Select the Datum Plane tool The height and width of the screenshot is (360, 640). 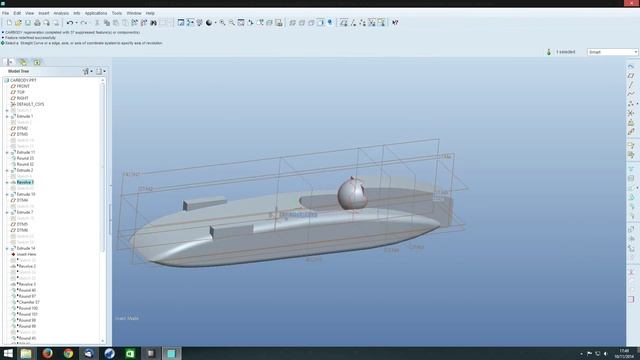click(x=631, y=76)
